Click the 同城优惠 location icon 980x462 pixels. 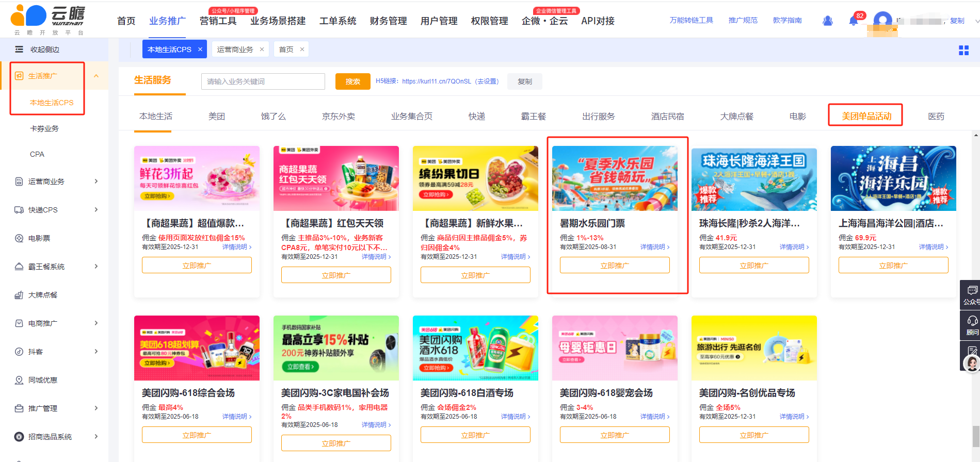click(x=19, y=380)
